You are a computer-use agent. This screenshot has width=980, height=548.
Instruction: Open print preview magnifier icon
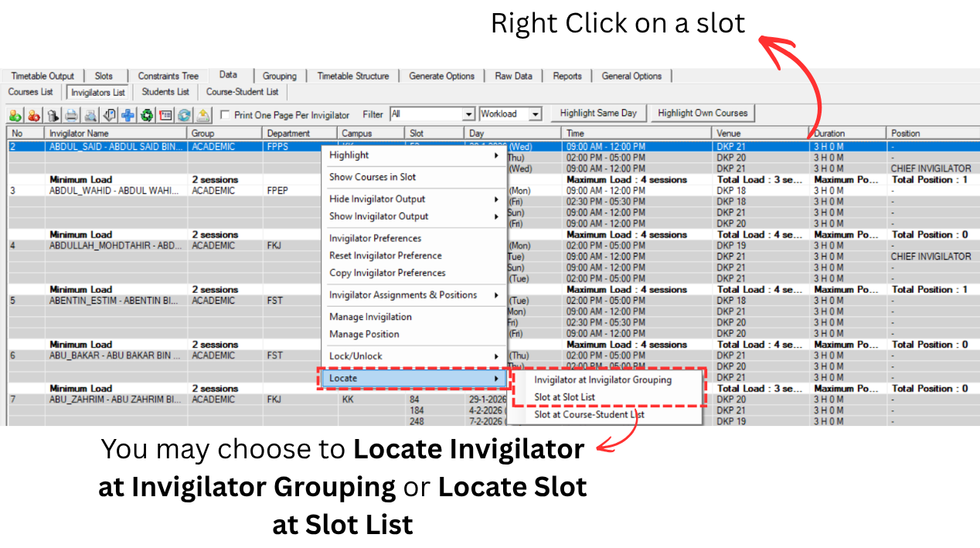[90, 115]
